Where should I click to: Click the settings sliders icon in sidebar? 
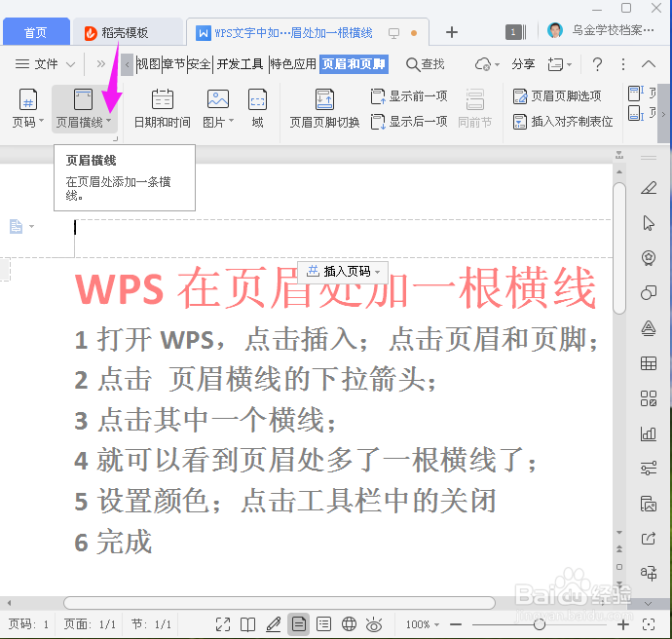point(649,468)
